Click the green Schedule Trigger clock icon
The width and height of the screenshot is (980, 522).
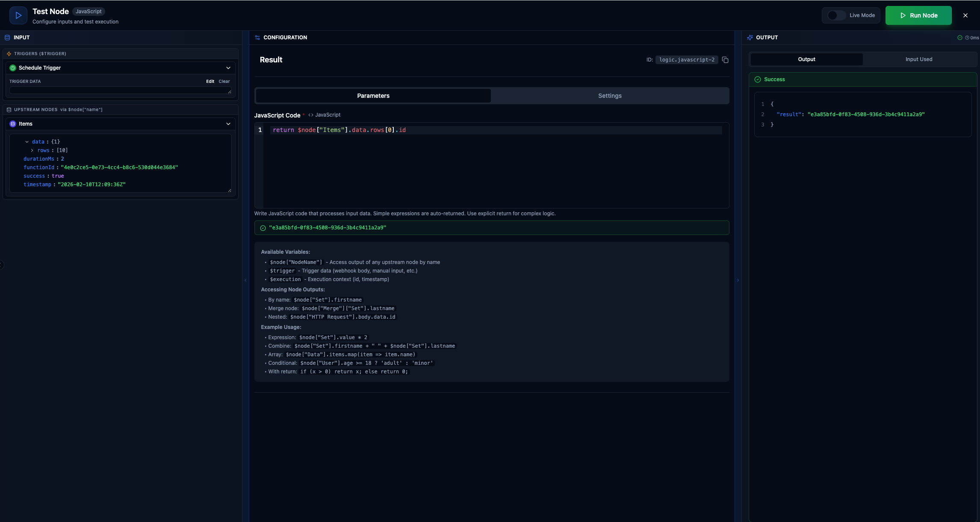(13, 68)
